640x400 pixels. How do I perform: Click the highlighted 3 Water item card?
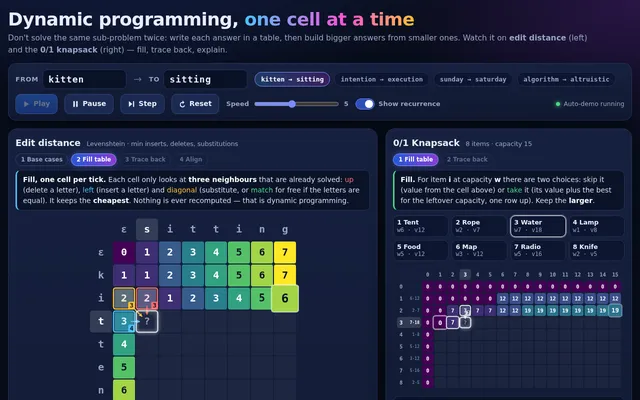[x=538, y=226]
